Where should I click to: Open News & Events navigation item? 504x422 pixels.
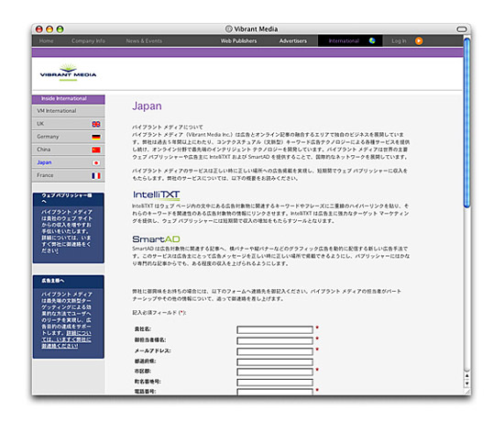point(144,41)
